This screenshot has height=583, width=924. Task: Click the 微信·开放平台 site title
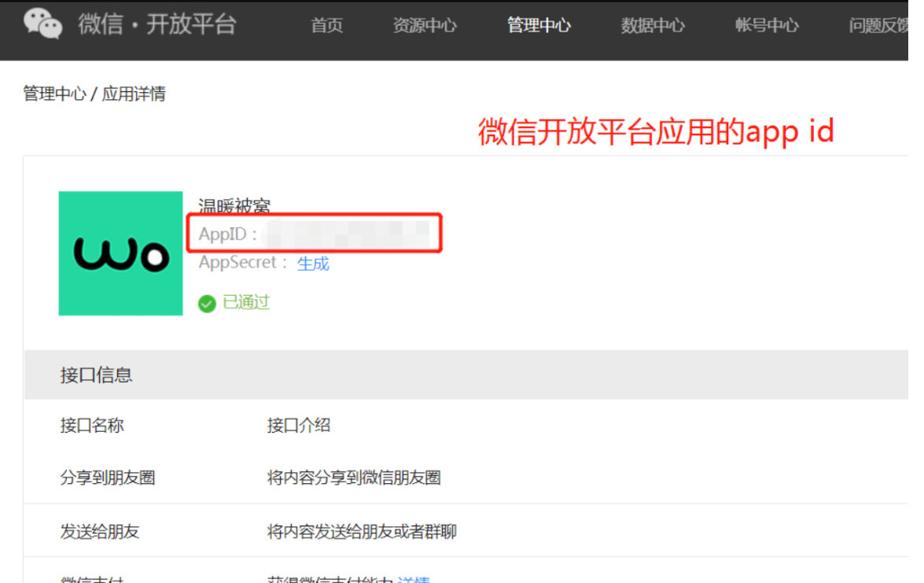pyautogui.click(x=157, y=24)
